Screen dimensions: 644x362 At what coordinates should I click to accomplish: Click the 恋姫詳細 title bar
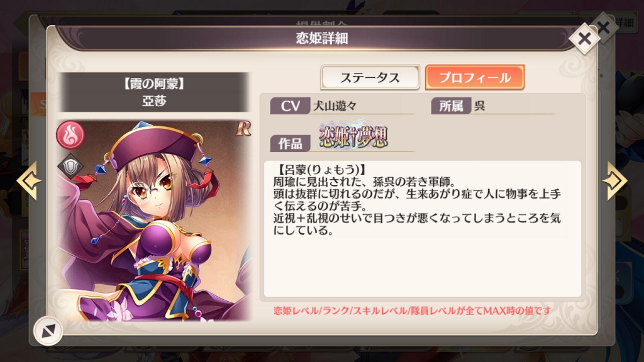321,39
